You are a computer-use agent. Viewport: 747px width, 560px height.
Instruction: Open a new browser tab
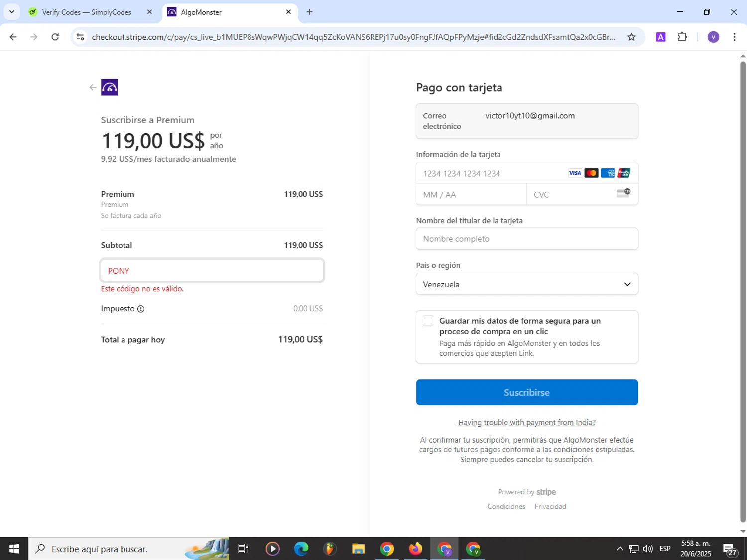(309, 12)
